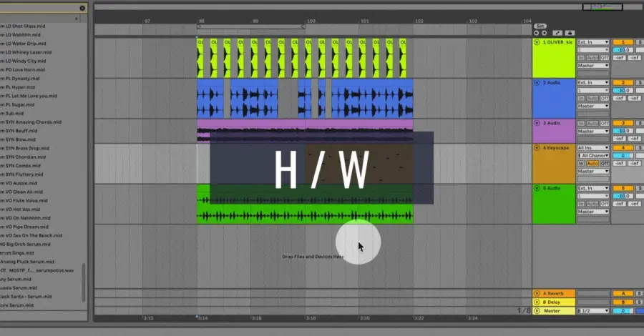Select LD Water Drip.mid in browser
Image resolution: width=644 pixels, height=336 pixels.
tap(23, 44)
